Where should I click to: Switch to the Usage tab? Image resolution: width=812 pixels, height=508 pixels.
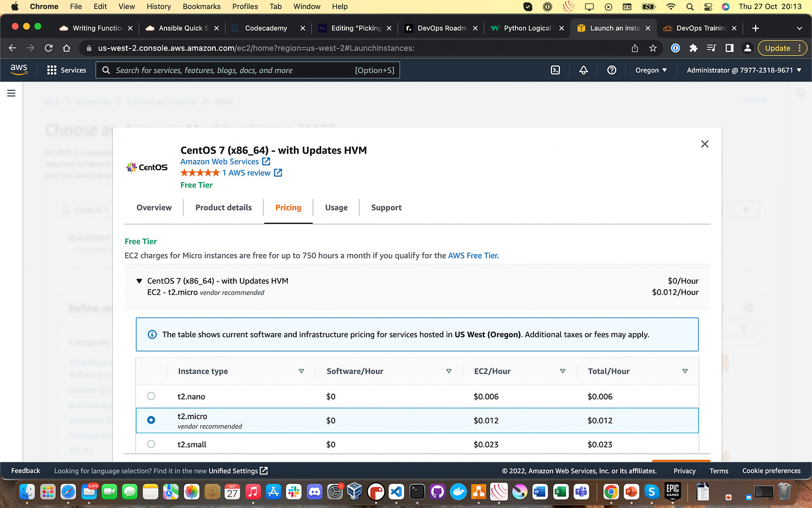point(336,208)
